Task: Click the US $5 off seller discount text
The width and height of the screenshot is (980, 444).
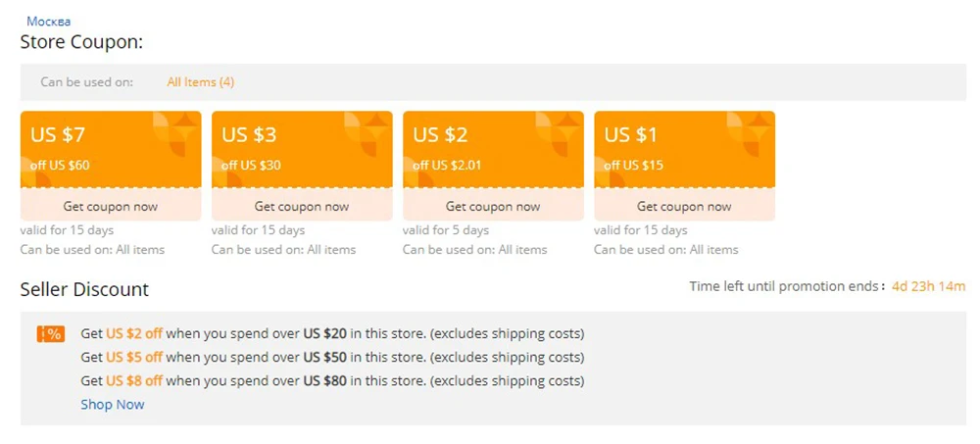Action: click(x=133, y=358)
